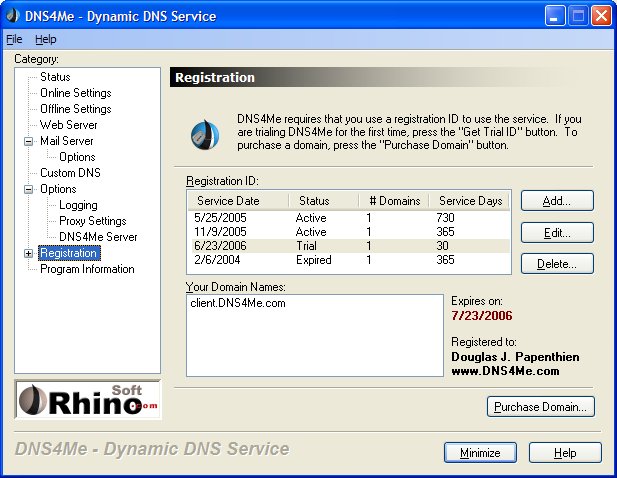Click the Delete... button
This screenshot has width=617, height=478.
pos(557,264)
